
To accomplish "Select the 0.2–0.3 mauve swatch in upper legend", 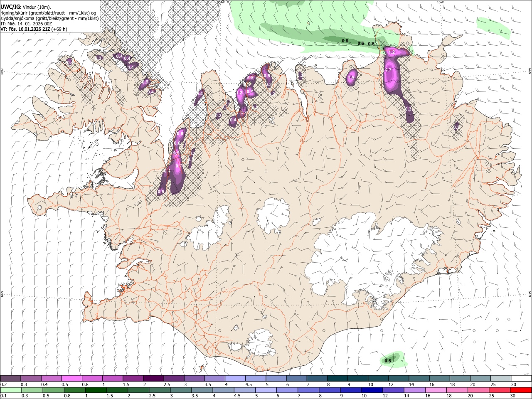I will [x=10, y=378].
